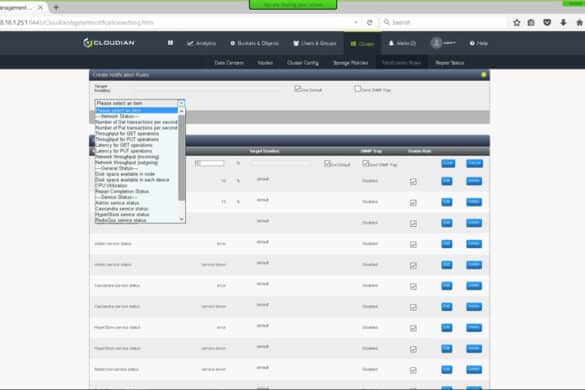This screenshot has height=390, width=585.
Task: Go to Nodes sub-tab
Action: [x=265, y=63]
